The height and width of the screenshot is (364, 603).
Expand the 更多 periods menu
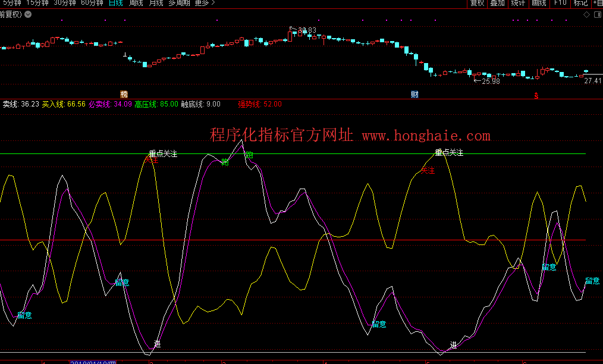[205, 3]
